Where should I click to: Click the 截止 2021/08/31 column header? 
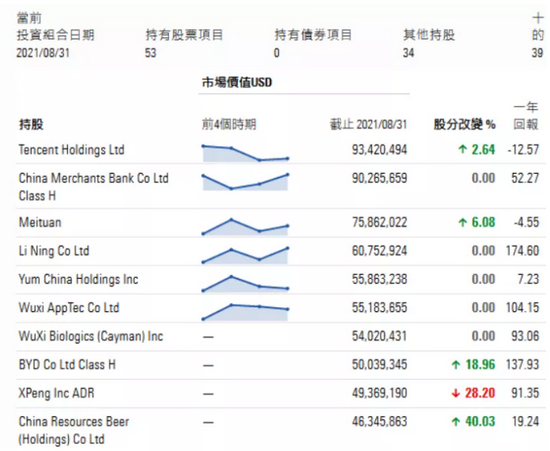(x=368, y=124)
